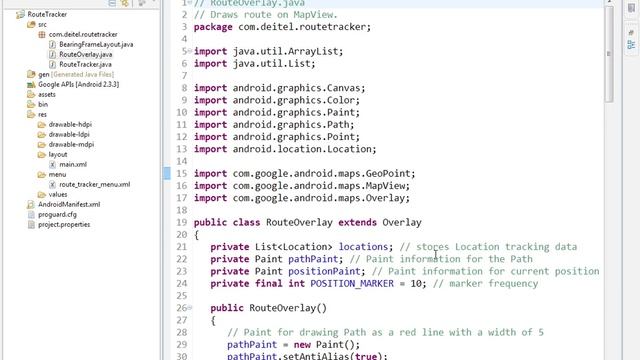Open the minimized Outline view icon
The height and width of the screenshot is (360, 640).
pos(631,45)
